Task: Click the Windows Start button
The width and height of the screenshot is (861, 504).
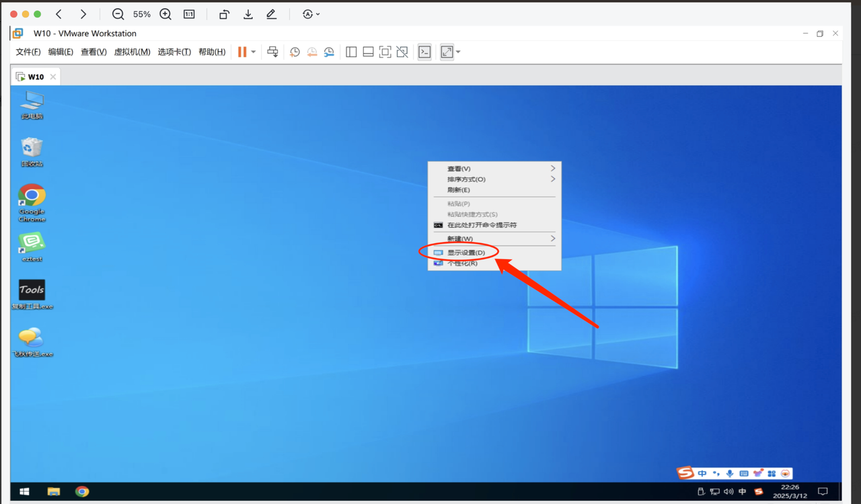Action: click(24, 491)
